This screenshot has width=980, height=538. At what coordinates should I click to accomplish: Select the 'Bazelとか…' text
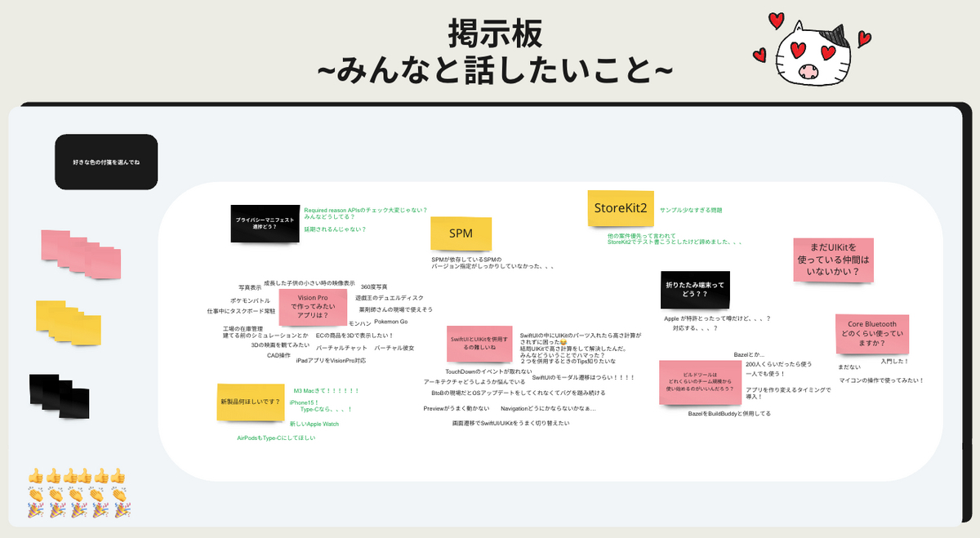click(x=749, y=354)
